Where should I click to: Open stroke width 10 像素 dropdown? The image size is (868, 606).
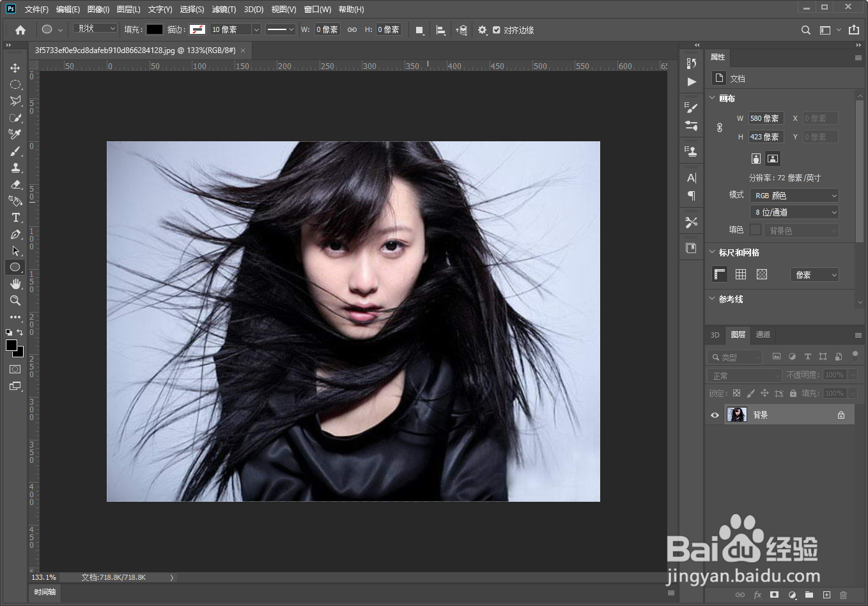256,29
